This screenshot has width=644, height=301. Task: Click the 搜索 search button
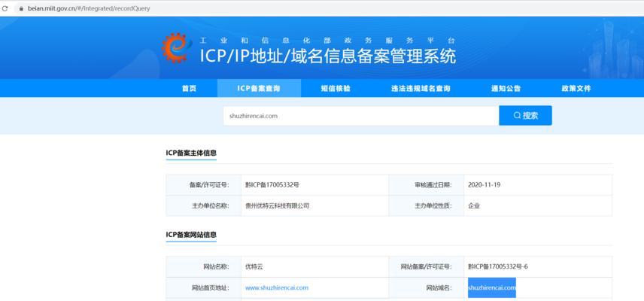525,115
